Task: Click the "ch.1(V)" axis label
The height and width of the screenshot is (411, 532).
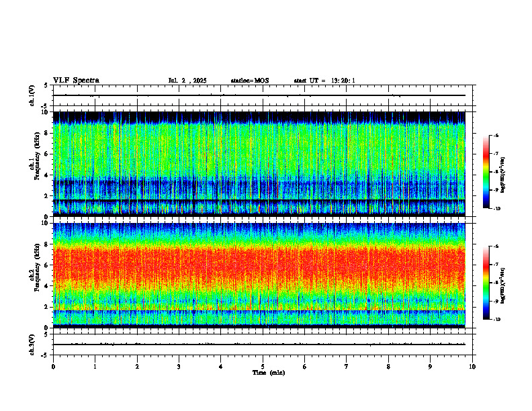Action: [32, 95]
